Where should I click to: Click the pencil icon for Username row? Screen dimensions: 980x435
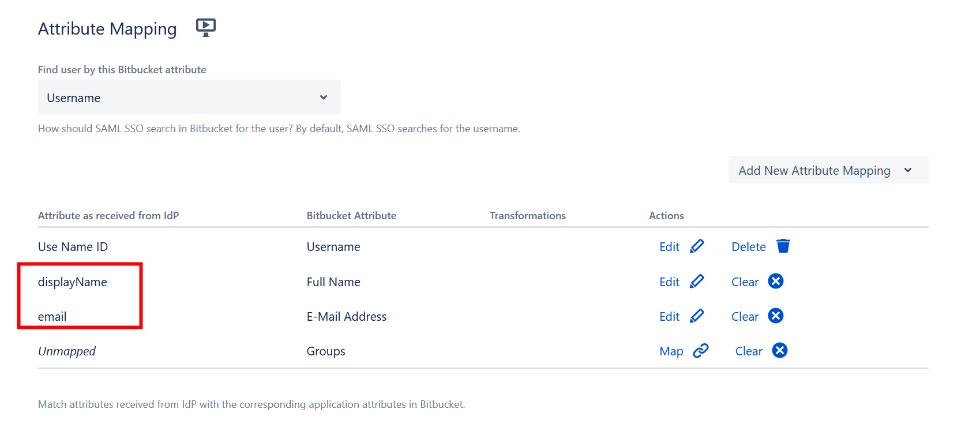coord(697,246)
